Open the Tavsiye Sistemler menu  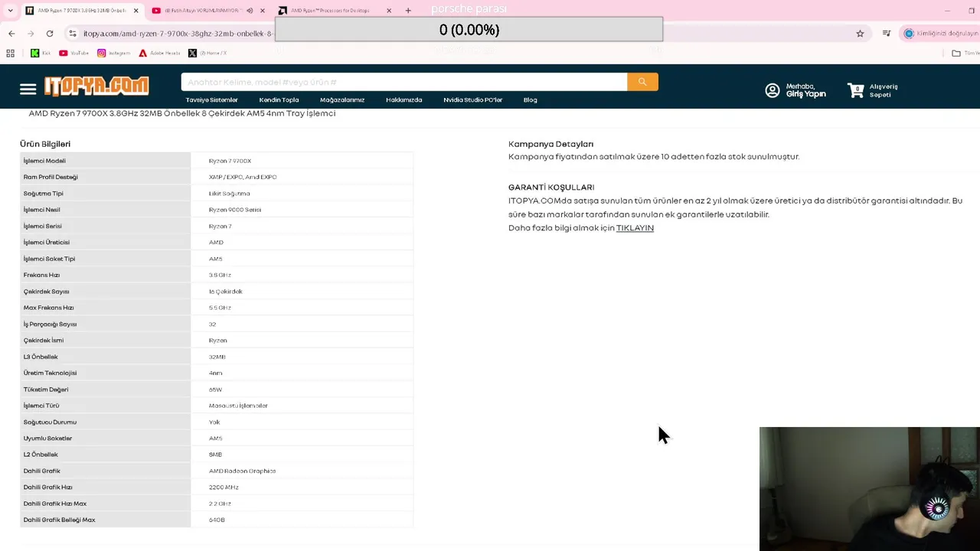click(211, 99)
